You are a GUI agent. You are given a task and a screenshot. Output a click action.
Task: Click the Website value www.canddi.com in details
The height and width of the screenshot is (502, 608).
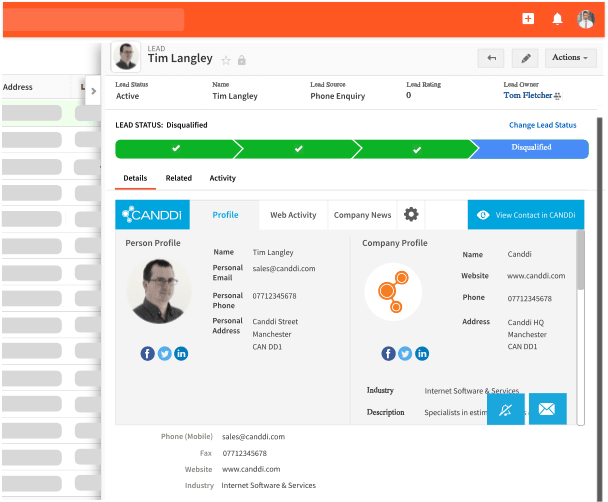click(x=251, y=469)
